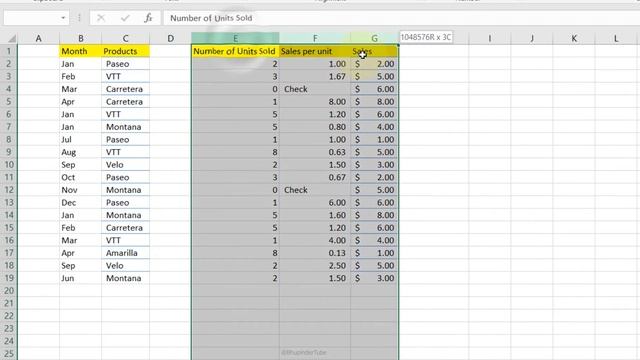Click the Enter checkmark icon in formula bar

pyautogui.click(x=125, y=18)
